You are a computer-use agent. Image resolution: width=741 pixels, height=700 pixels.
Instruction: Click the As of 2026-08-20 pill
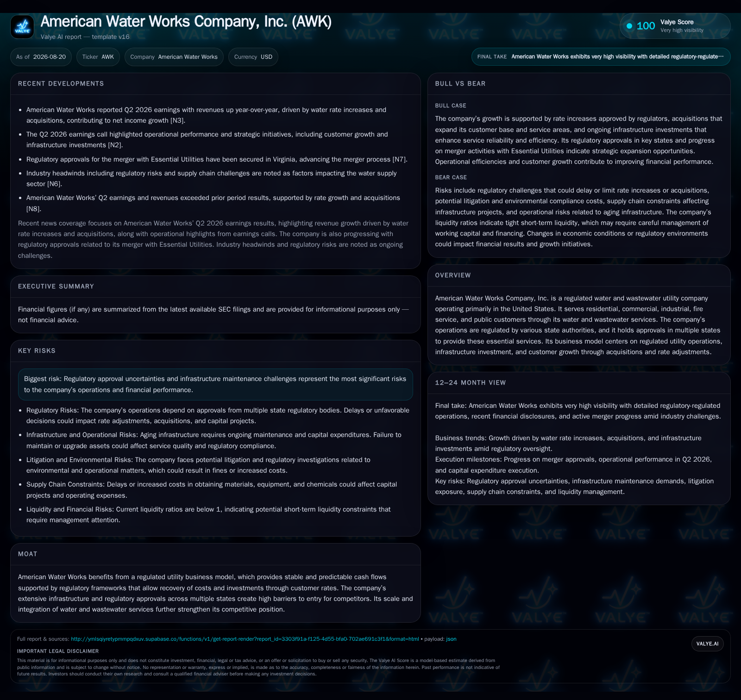pos(41,57)
